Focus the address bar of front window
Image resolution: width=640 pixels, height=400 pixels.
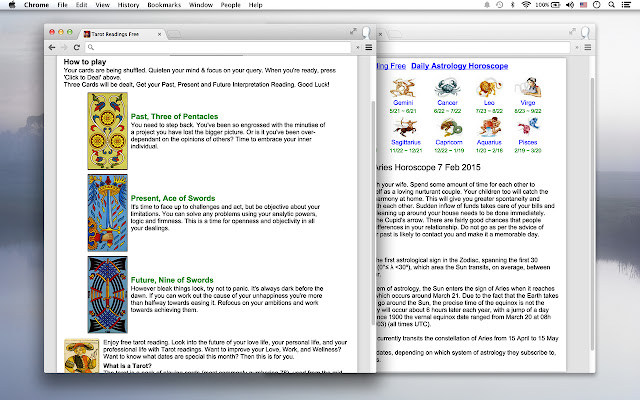(x=218, y=47)
